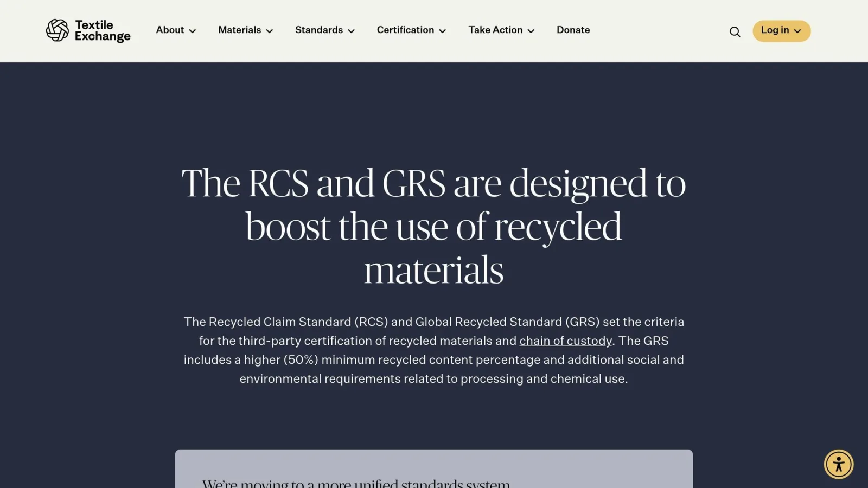The width and height of the screenshot is (868, 488).
Task: Expand the Materials chevron
Action: point(269,31)
